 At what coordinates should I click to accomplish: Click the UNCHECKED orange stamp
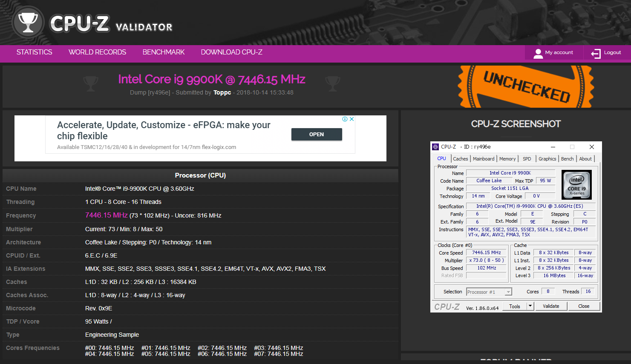526,86
